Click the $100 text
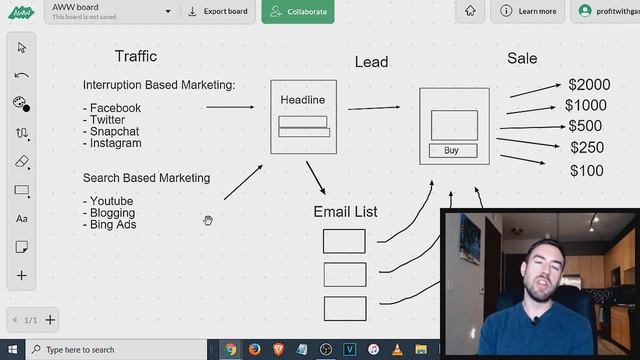The width and height of the screenshot is (640, 360). (587, 171)
